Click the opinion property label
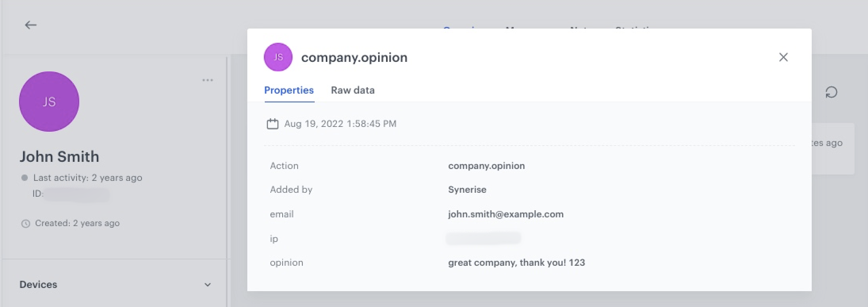The width and height of the screenshot is (868, 307). coord(287,263)
